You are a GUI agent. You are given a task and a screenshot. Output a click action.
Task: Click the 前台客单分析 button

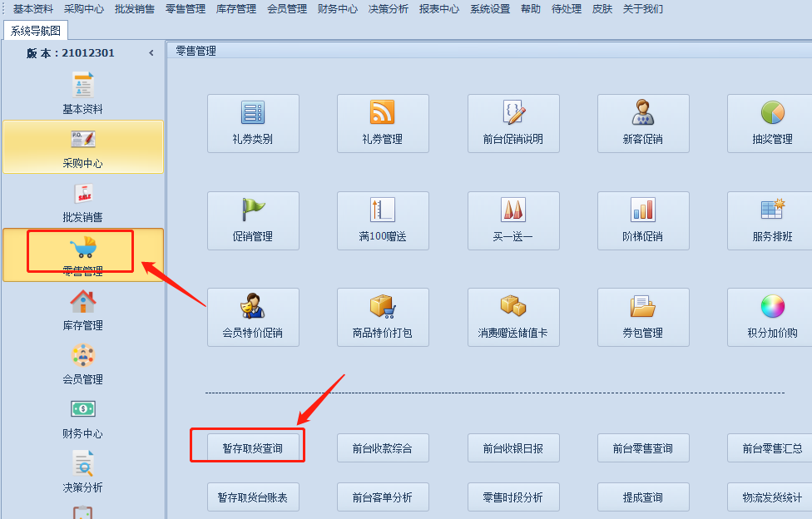(383, 497)
